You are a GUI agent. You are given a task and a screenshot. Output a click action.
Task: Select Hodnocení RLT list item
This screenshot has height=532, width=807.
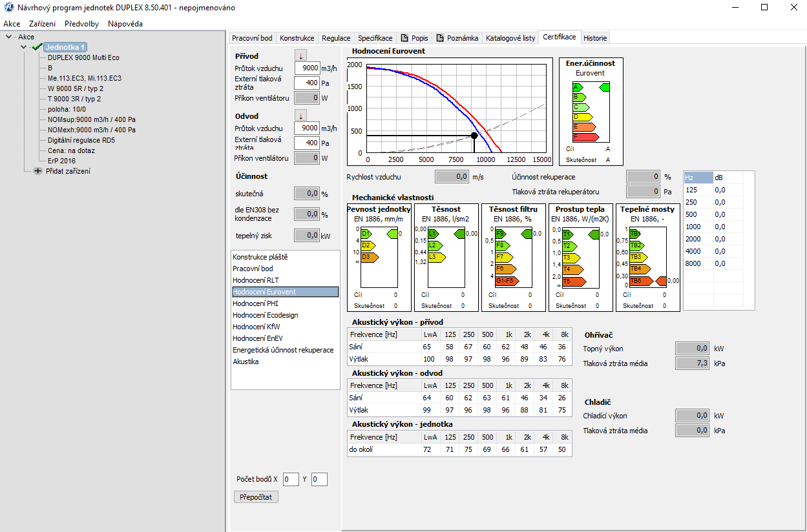click(285, 280)
